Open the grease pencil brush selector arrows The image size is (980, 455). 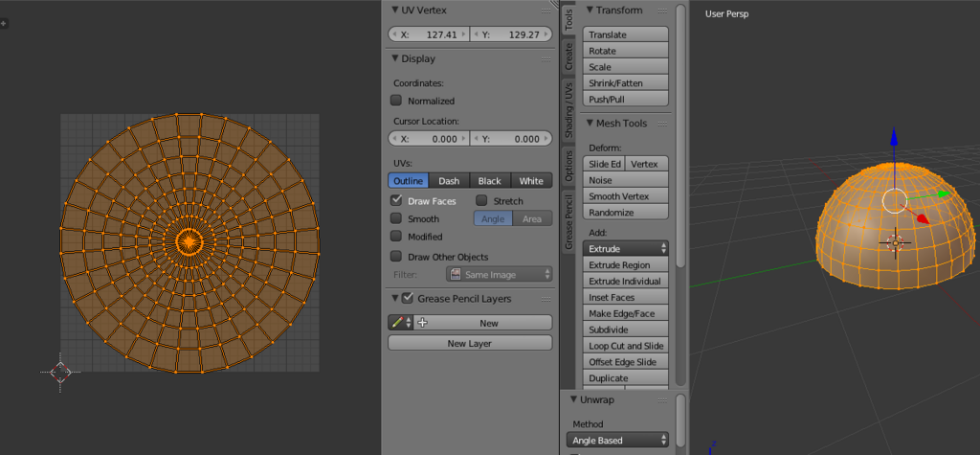[x=409, y=323]
